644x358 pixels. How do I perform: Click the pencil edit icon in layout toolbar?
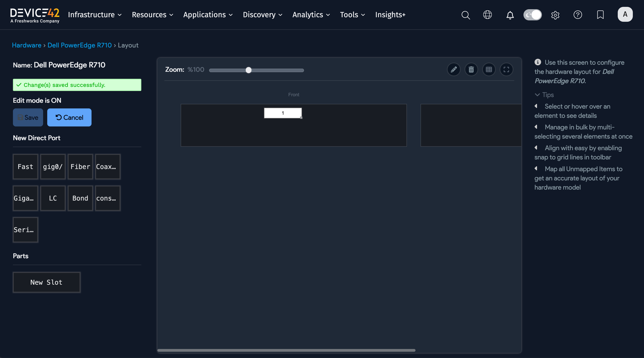(454, 70)
